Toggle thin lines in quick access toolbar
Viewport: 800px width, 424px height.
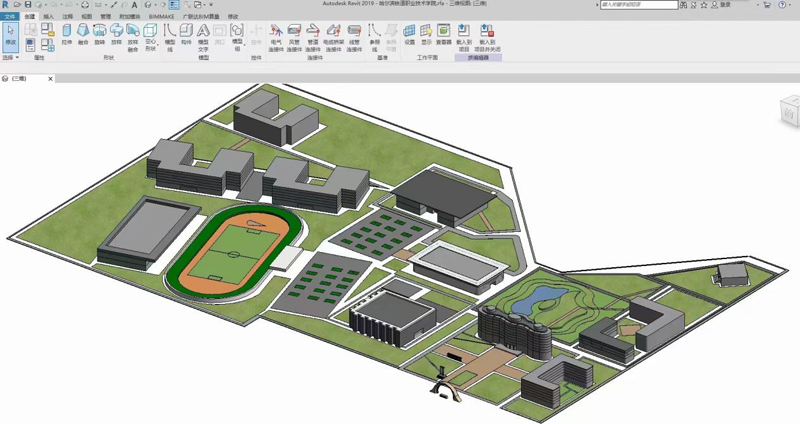pyautogui.click(x=174, y=5)
